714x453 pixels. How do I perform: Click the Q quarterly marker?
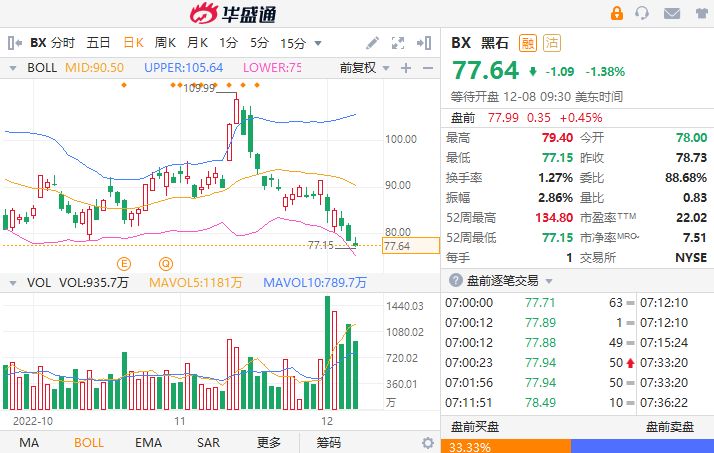tap(166, 264)
